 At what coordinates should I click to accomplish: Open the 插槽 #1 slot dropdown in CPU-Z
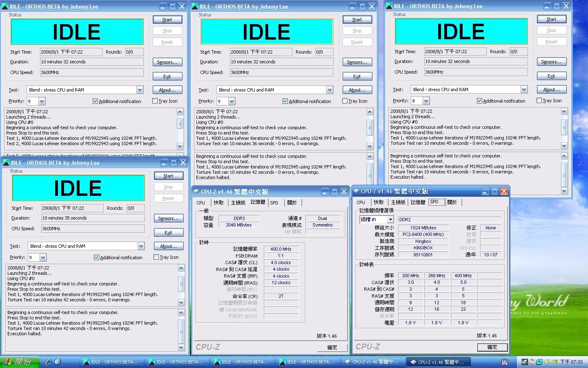tap(390, 220)
